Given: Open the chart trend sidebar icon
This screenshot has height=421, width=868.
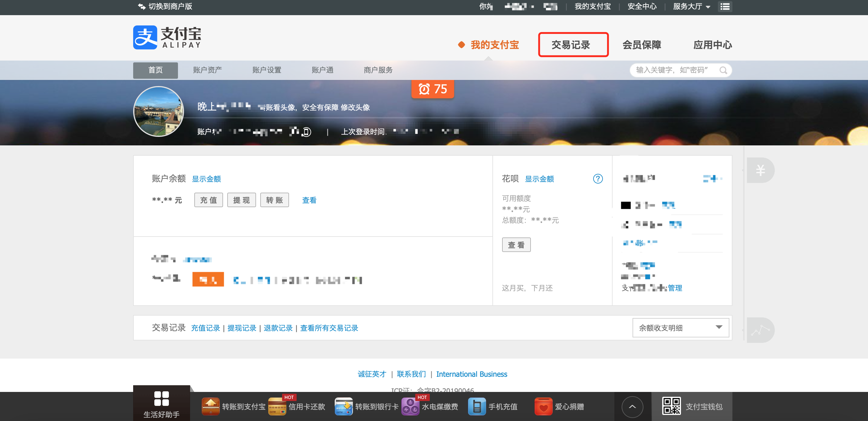Looking at the screenshot, I should (760, 330).
